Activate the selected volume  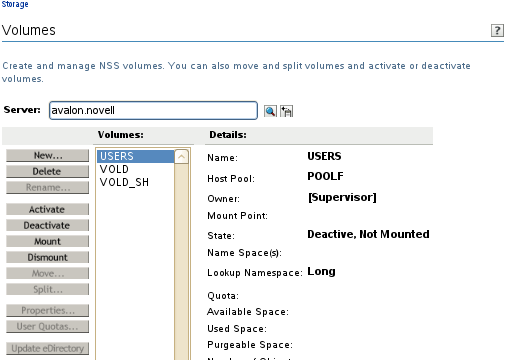(x=48, y=209)
